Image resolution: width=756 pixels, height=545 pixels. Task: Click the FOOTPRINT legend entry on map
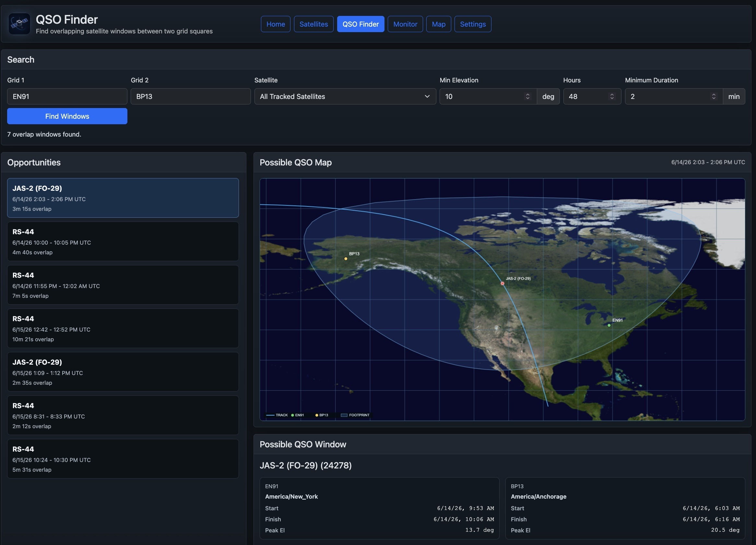point(355,415)
